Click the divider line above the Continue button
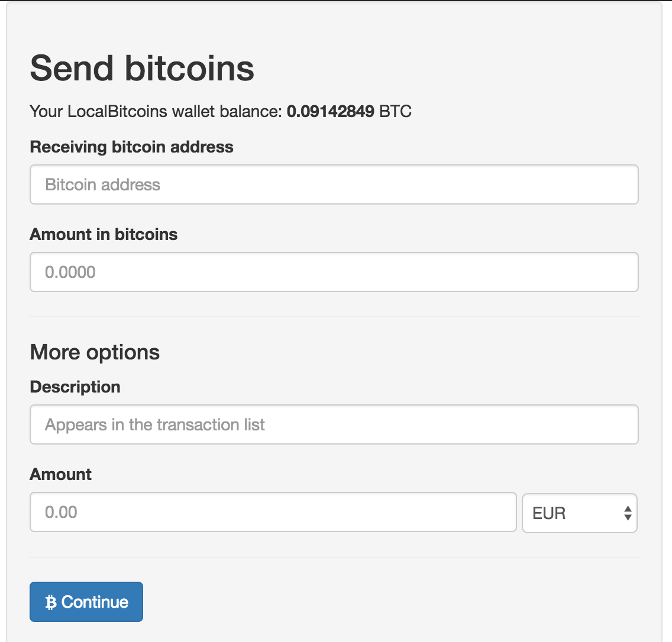672x642 pixels. [334, 557]
